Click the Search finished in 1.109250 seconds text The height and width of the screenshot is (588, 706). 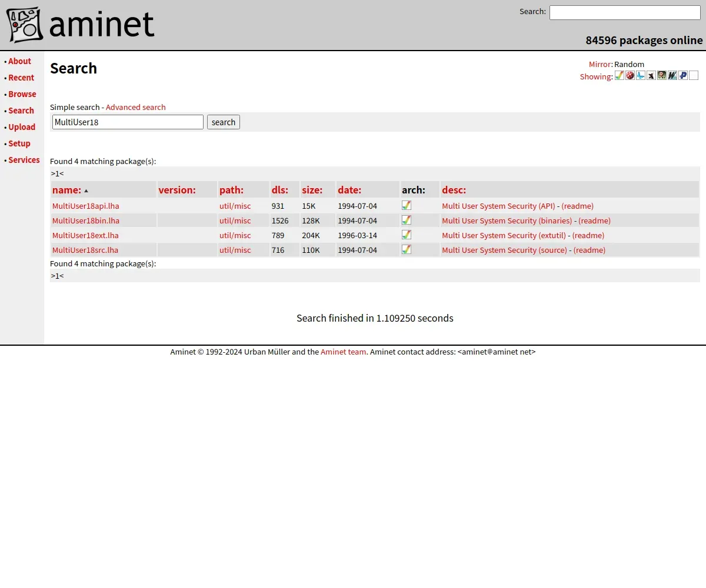pyautogui.click(x=375, y=318)
